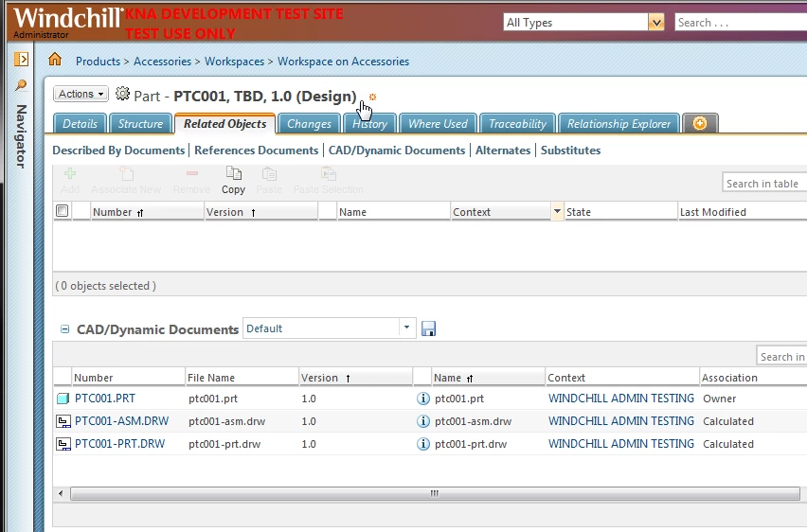The image size is (807, 532).
Task: Save the current table view disk icon
Action: (428, 328)
